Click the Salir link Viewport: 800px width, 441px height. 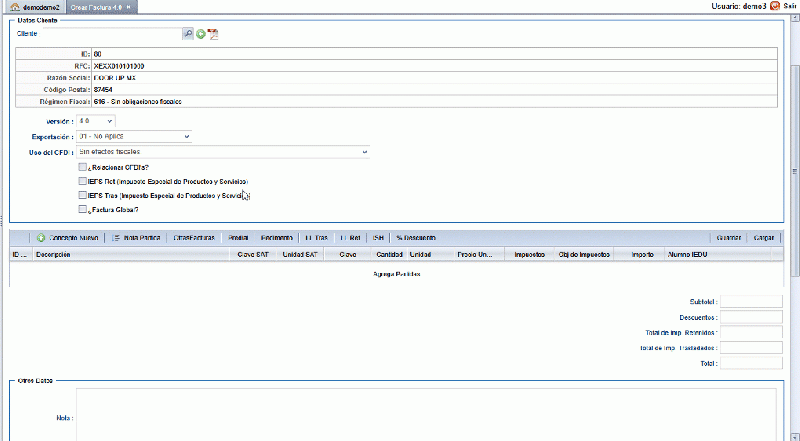point(790,6)
